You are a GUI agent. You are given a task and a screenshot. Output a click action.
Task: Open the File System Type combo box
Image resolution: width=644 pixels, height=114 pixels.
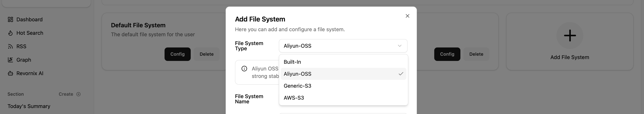(343, 46)
